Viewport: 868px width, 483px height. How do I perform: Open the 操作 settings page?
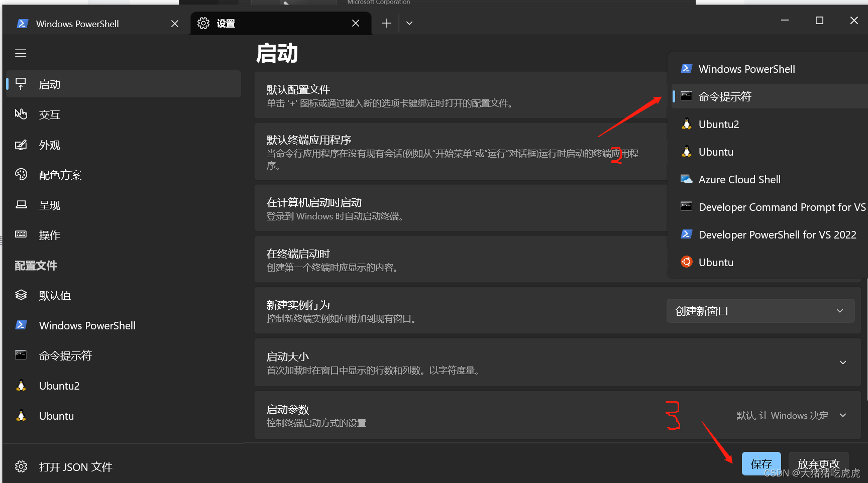pyautogui.click(x=124, y=234)
